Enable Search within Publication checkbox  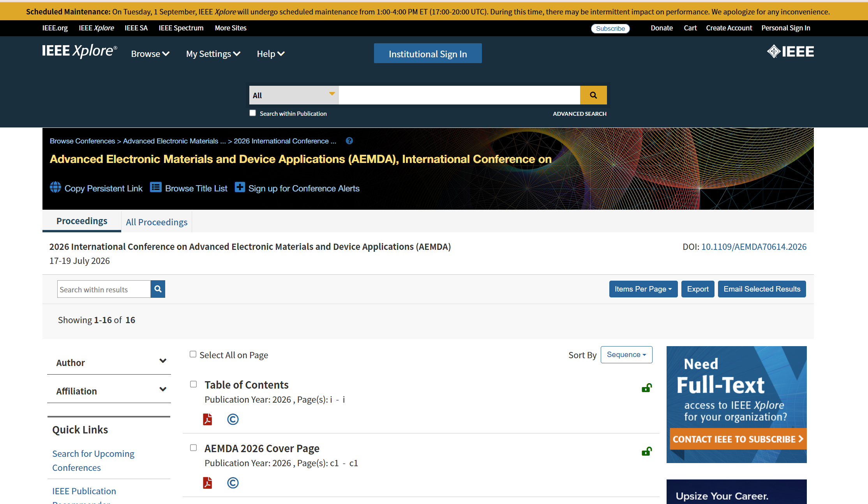click(x=253, y=113)
